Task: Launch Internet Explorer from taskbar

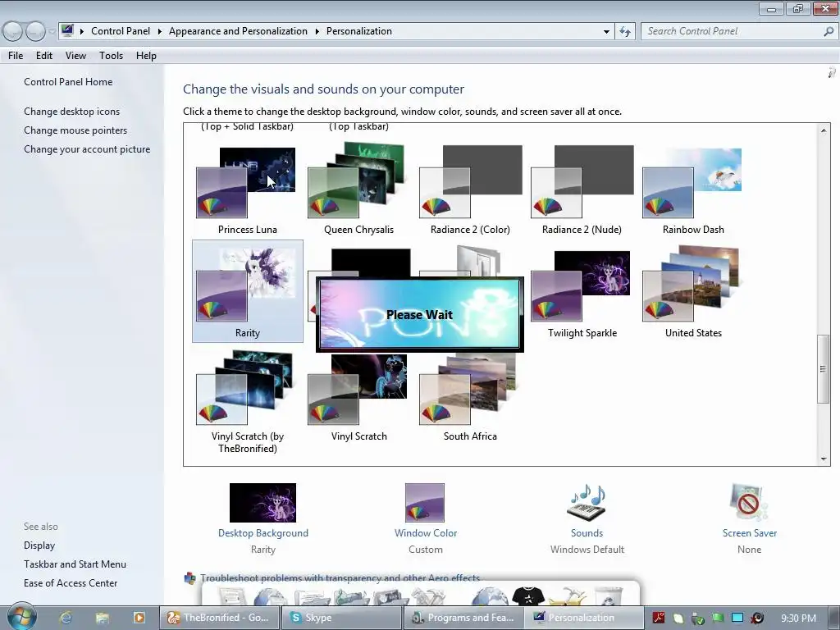Action: coord(66,618)
